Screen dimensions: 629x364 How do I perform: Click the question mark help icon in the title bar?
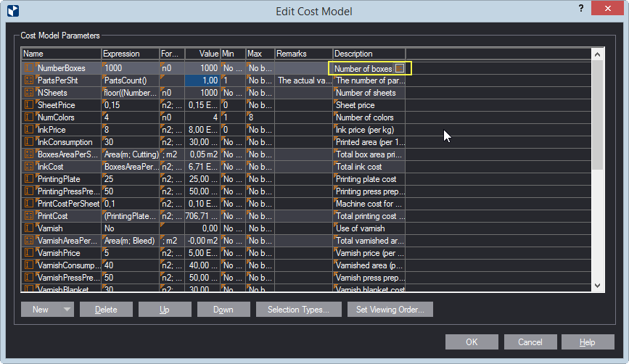(581, 9)
